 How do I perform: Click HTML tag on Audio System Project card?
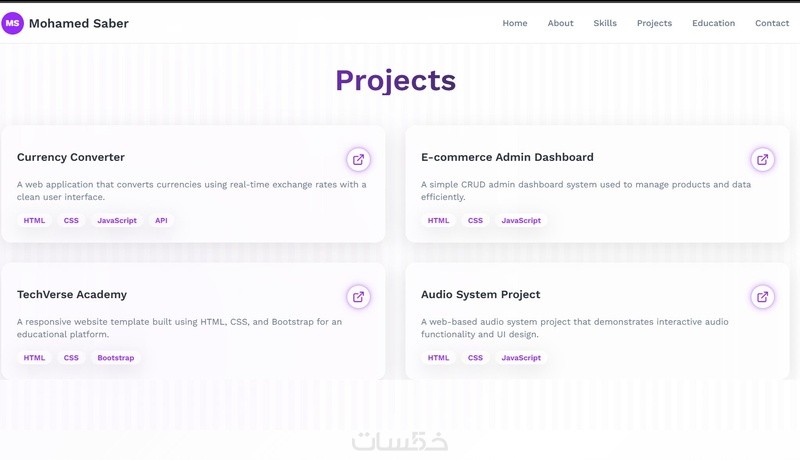[438, 357]
